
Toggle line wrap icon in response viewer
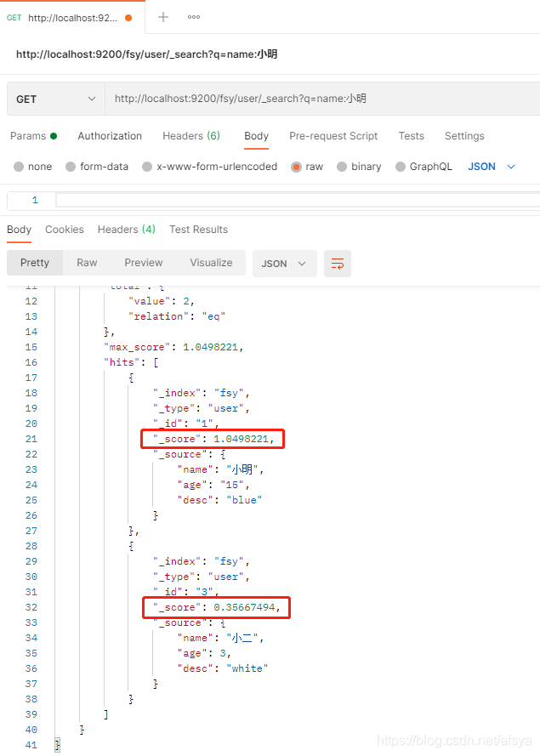pyautogui.click(x=338, y=264)
